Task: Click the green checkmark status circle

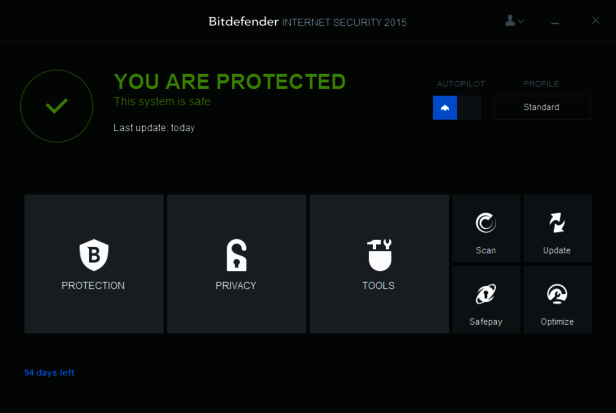Action: click(x=57, y=106)
